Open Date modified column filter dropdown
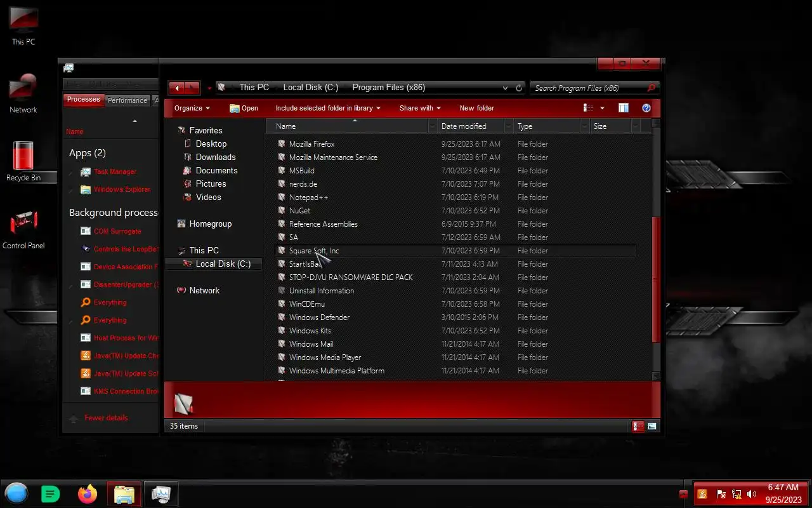Image resolution: width=812 pixels, height=508 pixels. pos(508,126)
